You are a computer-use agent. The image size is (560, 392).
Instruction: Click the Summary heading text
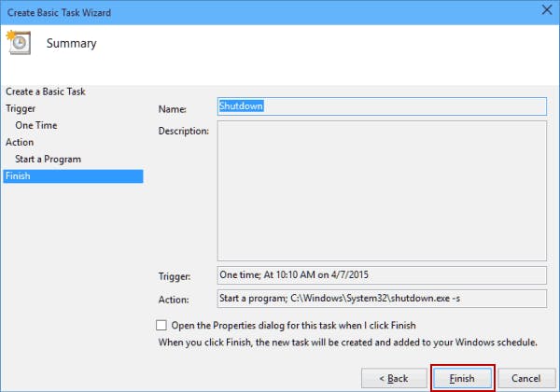(71, 43)
